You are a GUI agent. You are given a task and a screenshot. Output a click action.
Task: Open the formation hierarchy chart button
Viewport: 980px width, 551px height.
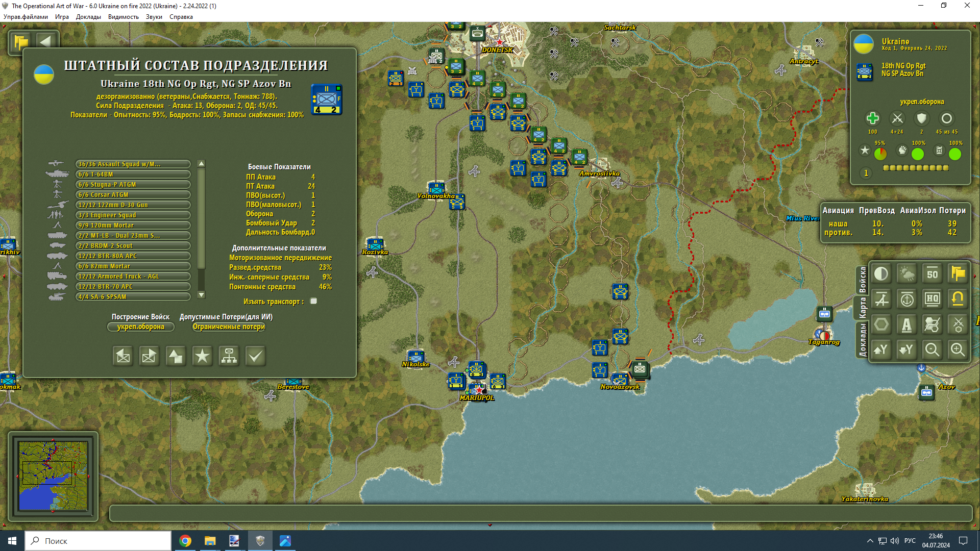point(229,356)
